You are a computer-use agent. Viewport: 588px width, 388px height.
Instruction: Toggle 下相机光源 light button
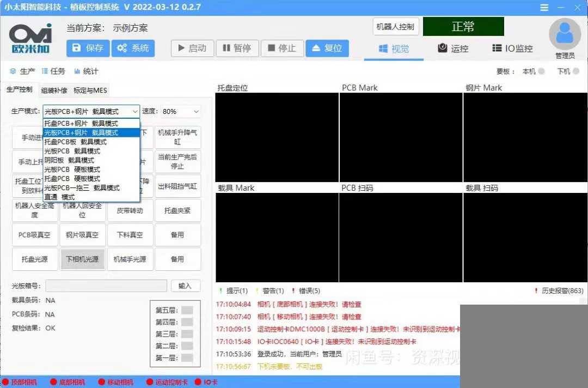tap(83, 259)
